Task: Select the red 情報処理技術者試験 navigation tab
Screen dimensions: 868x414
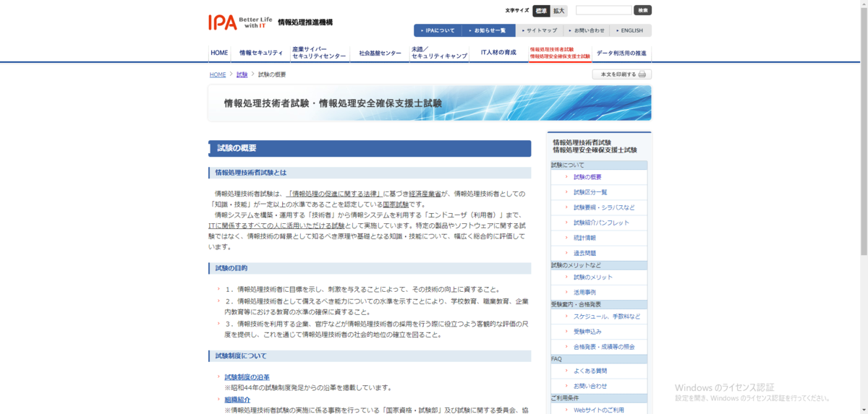Action: point(559,53)
